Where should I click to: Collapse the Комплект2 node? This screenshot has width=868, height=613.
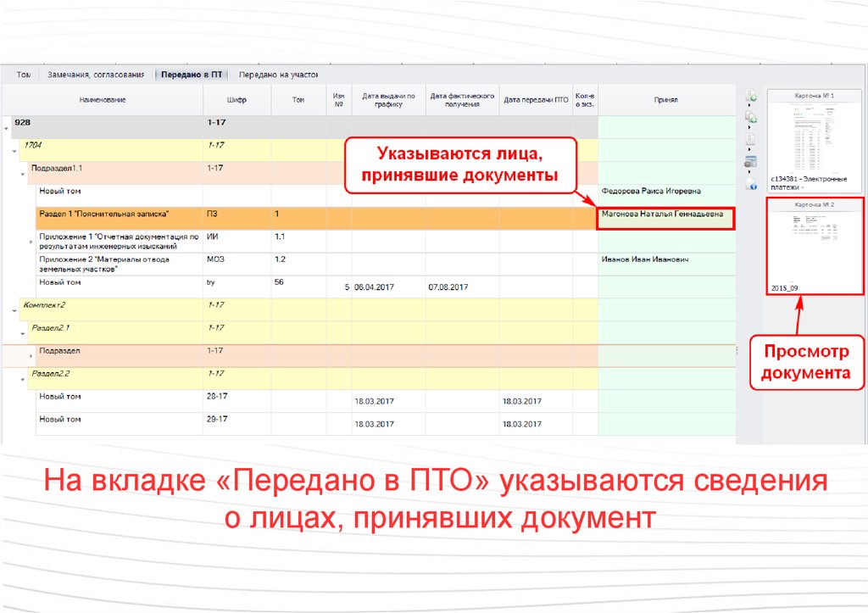coord(15,310)
